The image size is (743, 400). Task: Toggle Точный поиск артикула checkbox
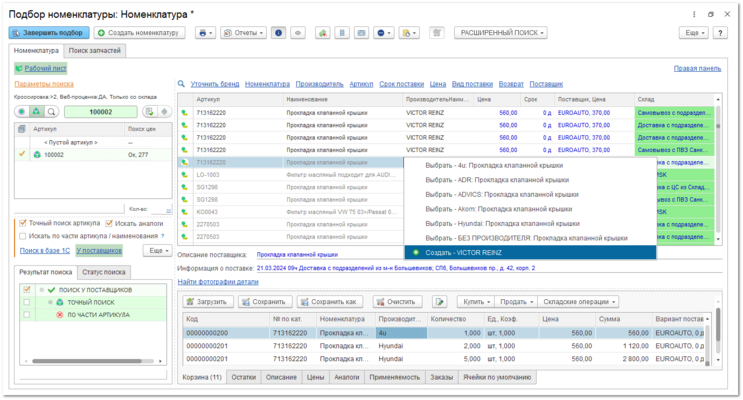[x=22, y=223]
